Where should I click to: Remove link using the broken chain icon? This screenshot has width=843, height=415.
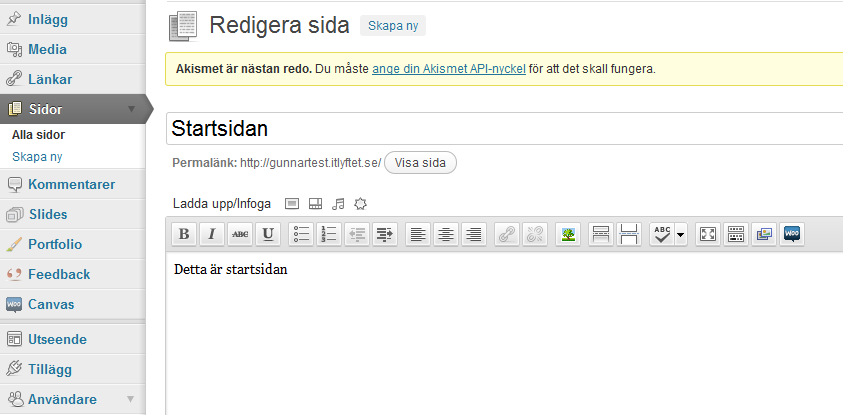point(535,234)
